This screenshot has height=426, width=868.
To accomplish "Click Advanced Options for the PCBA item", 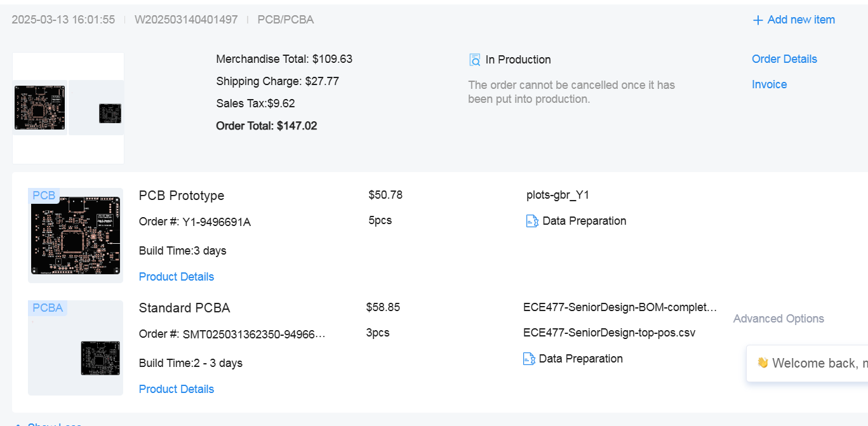I will coord(778,319).
